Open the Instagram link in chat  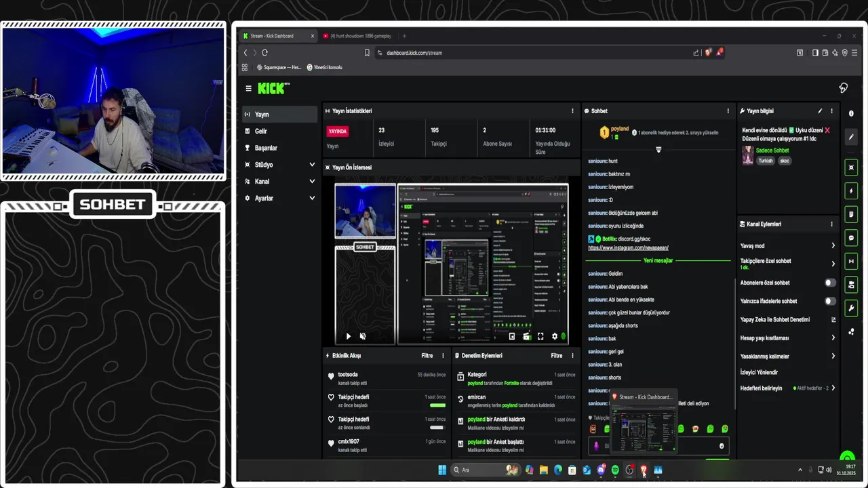click(x=628, y=248)
